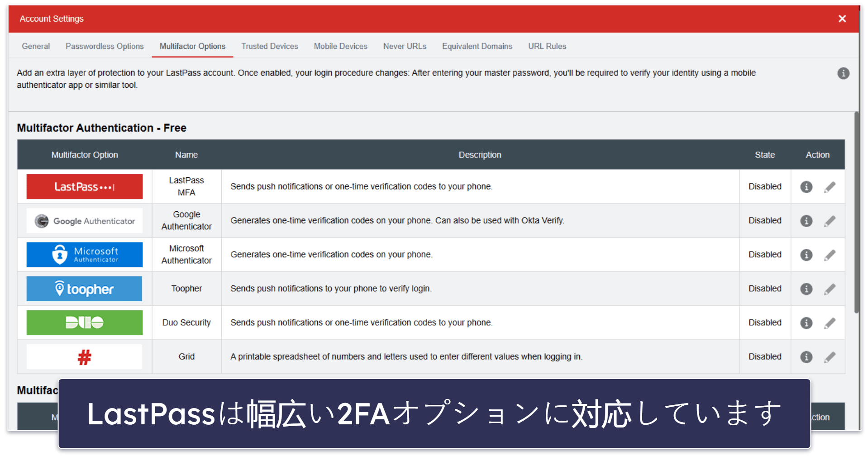The image size is (868, 456).
Task: Switch to the Passwordless Options tab
Action: click(105, 46)
